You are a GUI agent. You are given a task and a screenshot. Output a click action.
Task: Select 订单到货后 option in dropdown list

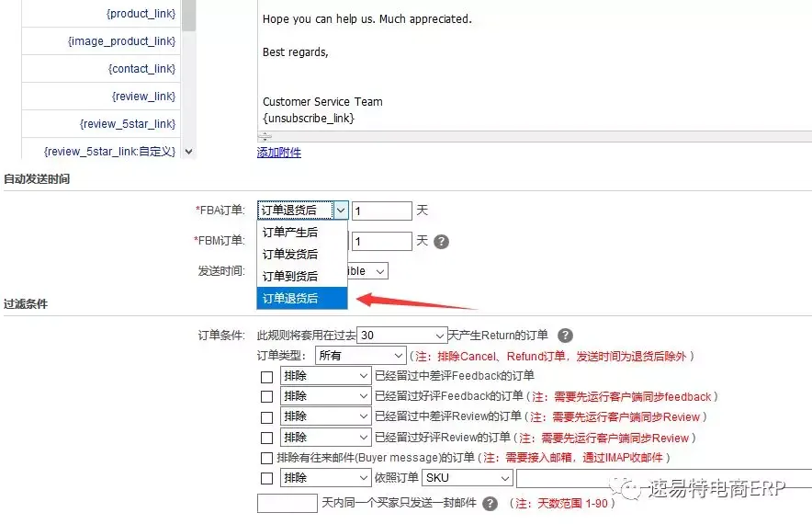coord(302,277)
